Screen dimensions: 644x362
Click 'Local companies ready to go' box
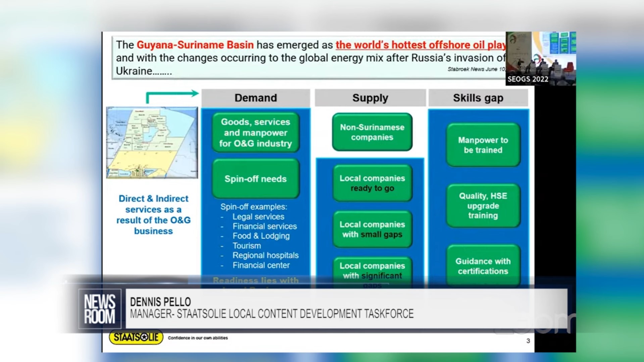[372, 183]
